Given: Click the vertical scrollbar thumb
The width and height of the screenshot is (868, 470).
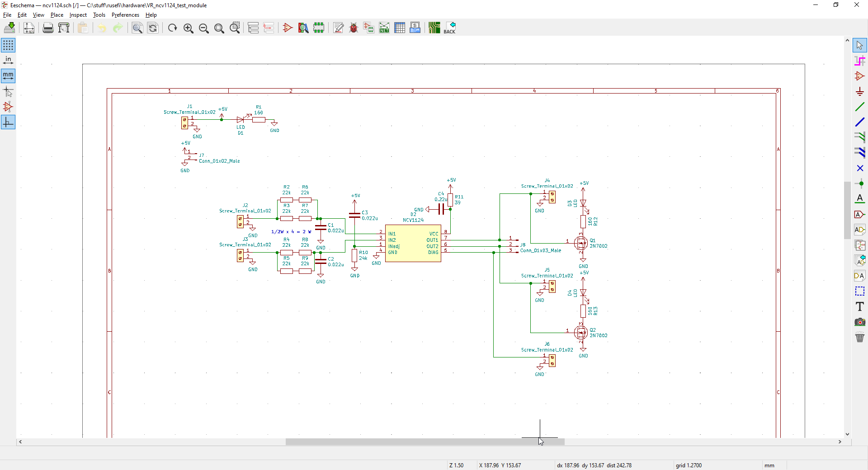Looking at the screenshot, I should [847, 210].
